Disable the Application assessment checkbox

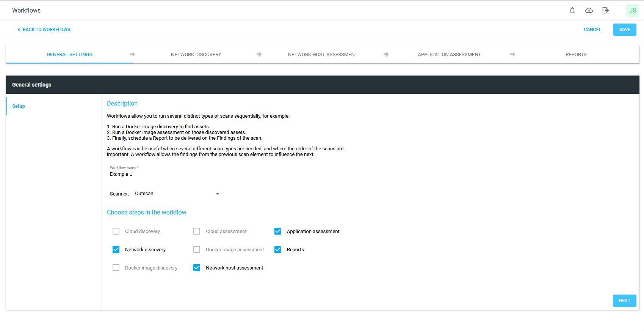[278, 232]
